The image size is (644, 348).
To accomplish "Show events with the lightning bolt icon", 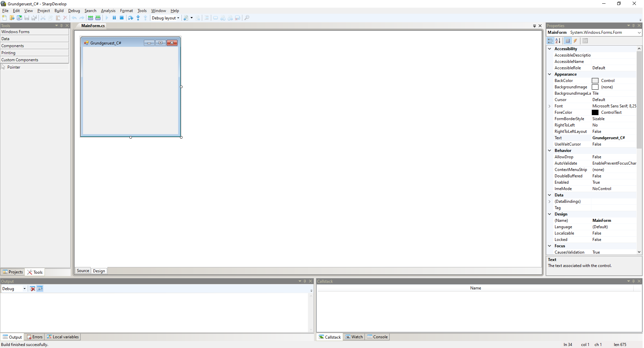I will pyautogui.click(x=575, y=41).
